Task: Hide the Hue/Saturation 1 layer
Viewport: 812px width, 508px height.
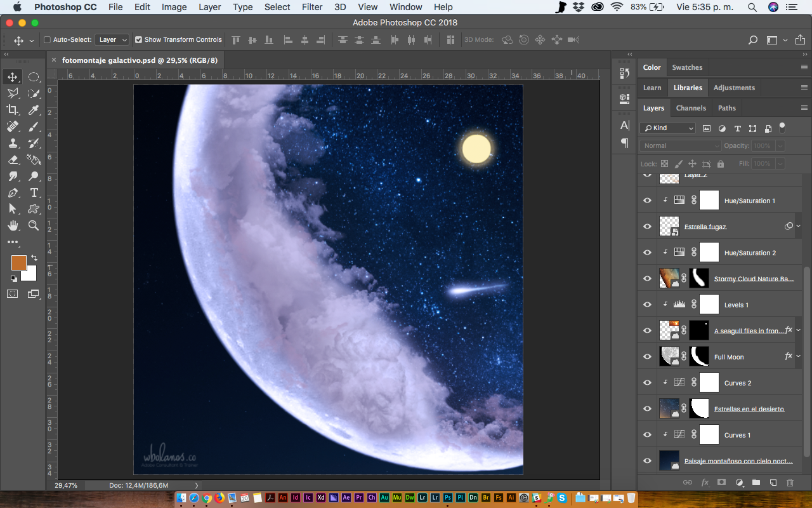Action: click(x=647, y=201)
